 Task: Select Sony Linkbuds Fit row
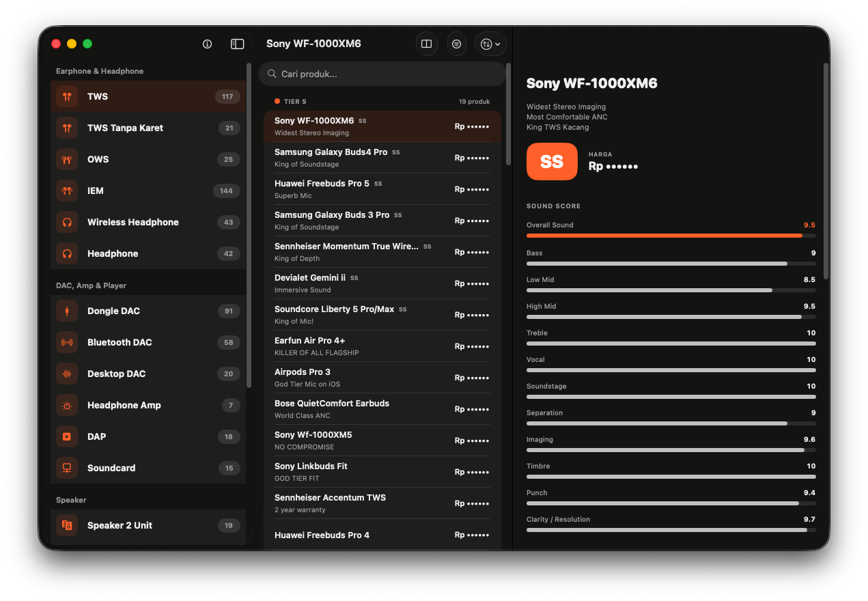coord(382,472)
